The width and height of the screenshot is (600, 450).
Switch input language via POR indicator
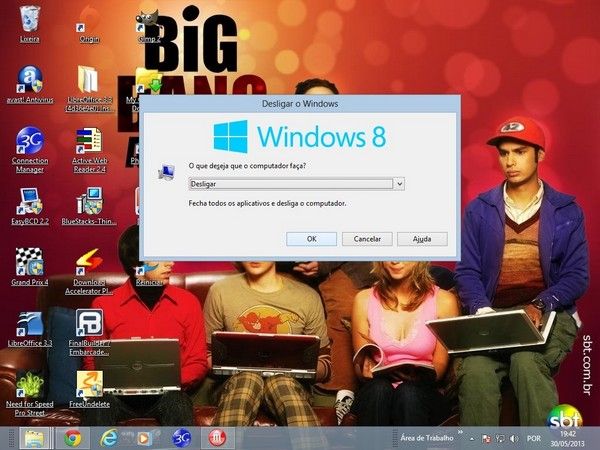(x=534, y=439)
